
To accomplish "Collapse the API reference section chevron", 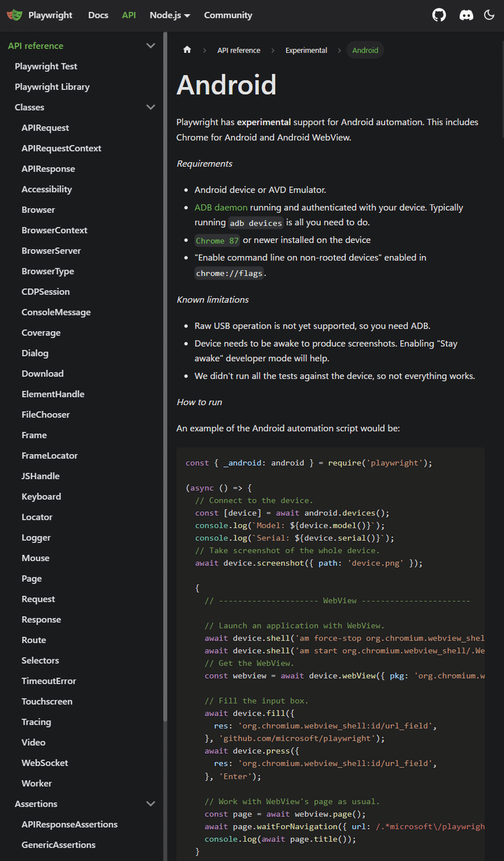I will point(151,46).
